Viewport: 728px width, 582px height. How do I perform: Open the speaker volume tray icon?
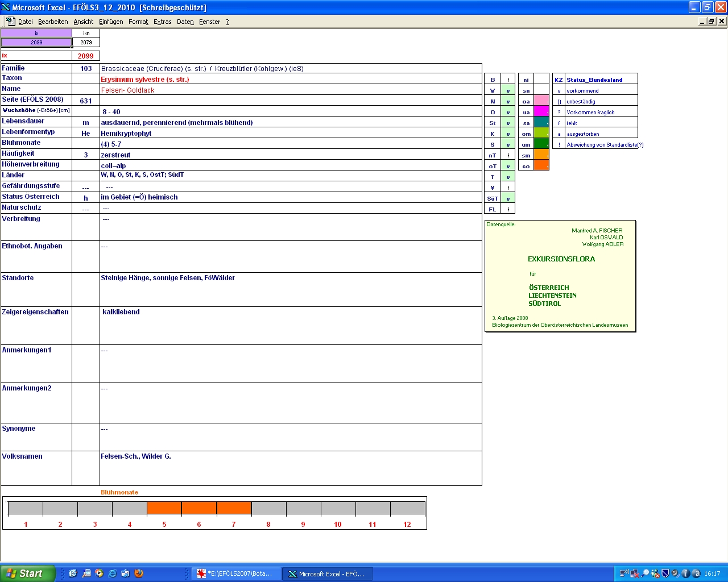[x=675, y=573]
